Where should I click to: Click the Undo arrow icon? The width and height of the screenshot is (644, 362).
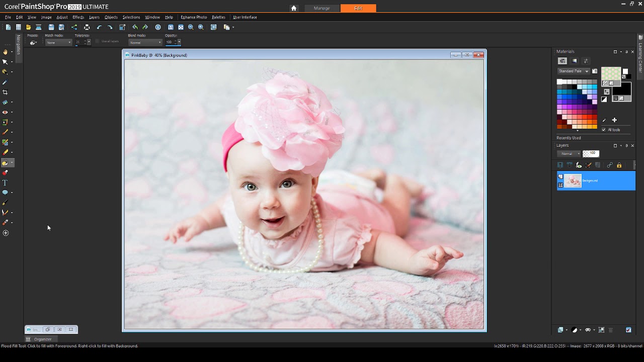click(99, 27)
